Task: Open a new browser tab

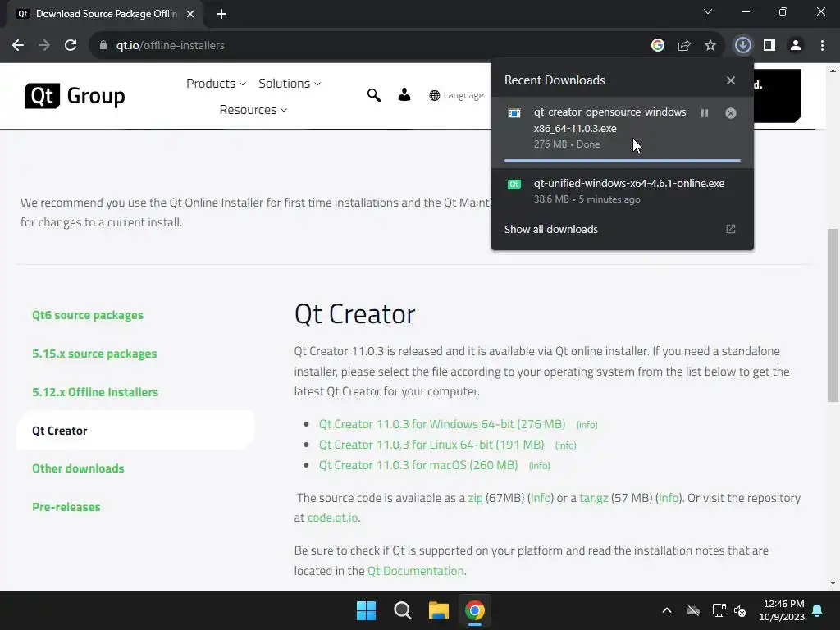Action: pos(221,14)
